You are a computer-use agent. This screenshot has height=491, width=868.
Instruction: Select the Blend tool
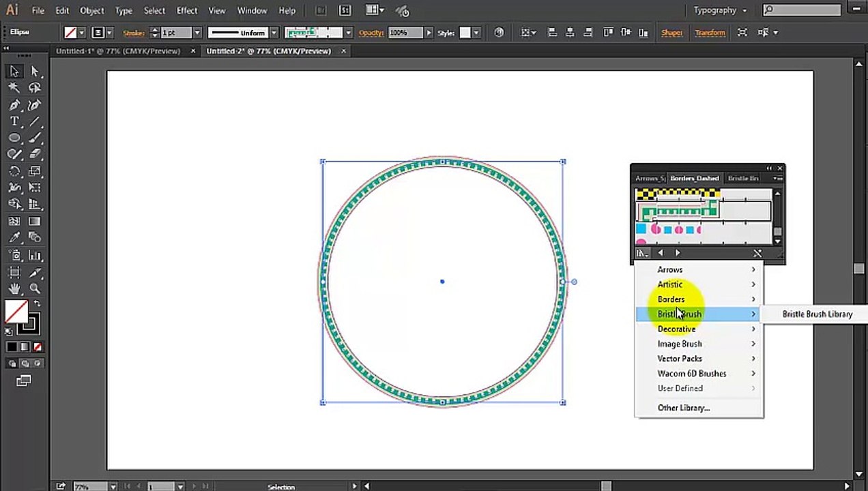35,237
